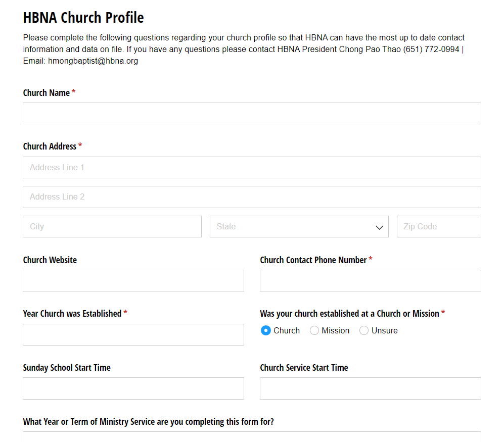Viewport: 504px width, 442px height.
Task: Click the Sunday School Start Time field
Action: (x=133, y=388)
